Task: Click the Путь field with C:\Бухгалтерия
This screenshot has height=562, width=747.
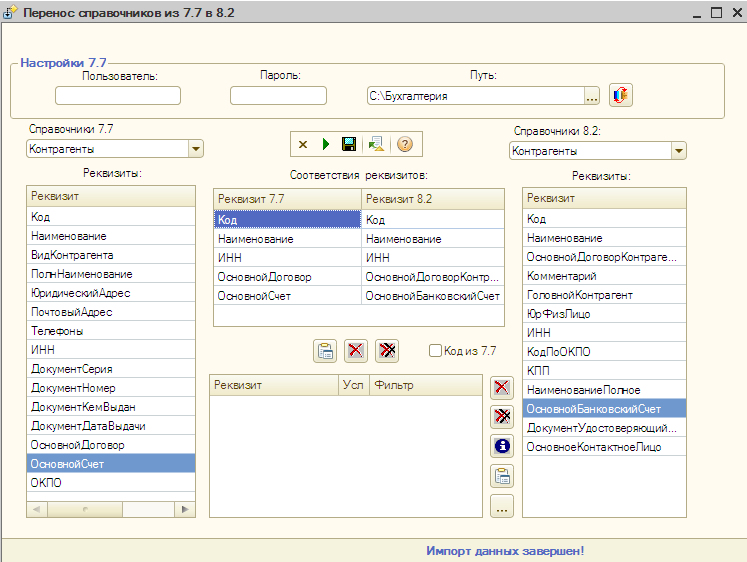Action: [x=475, y=96]
